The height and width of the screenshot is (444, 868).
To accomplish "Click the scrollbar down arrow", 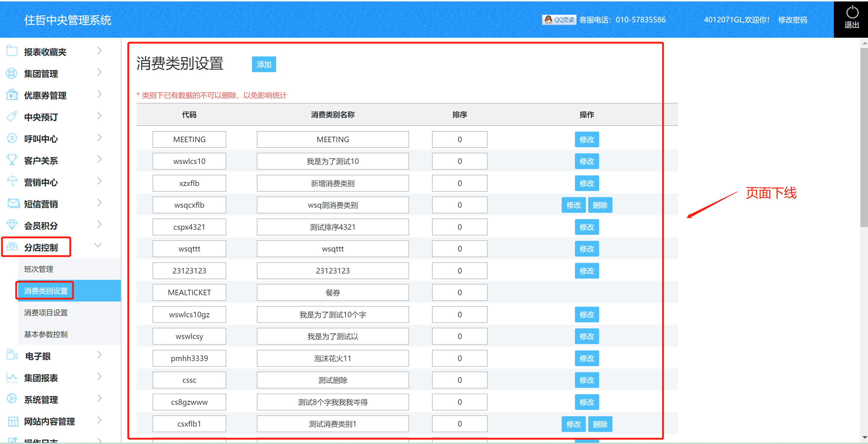I will pos(864,438).
